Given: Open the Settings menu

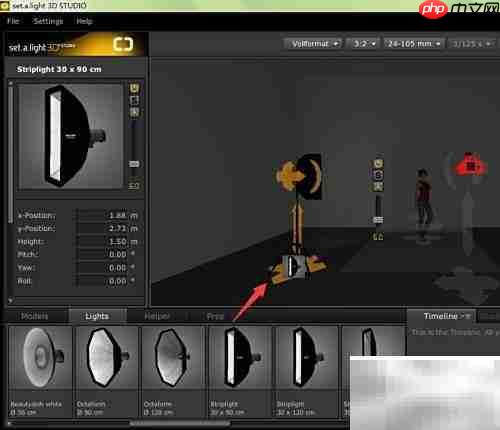Looking at the screenshot, I should 48,21.
